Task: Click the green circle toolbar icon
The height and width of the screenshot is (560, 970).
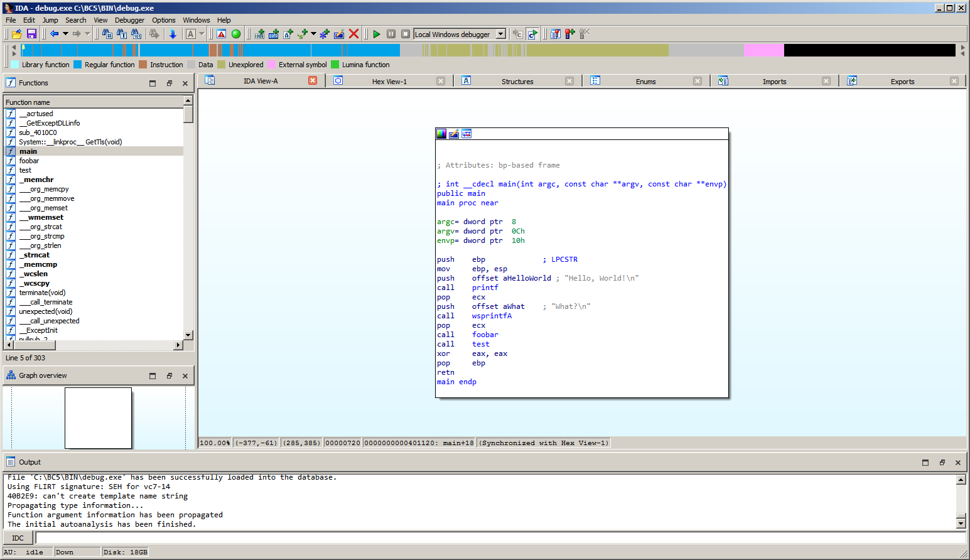Action: coord(236,34)
